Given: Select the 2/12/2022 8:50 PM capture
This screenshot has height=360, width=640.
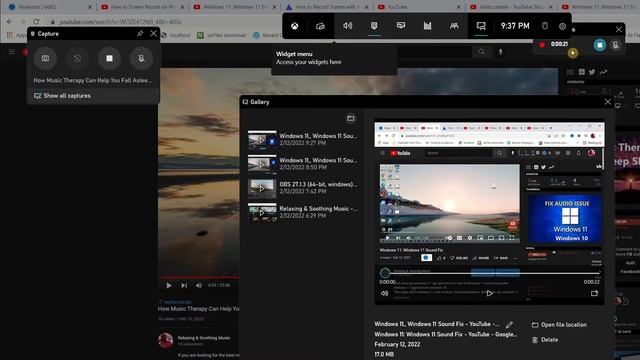Looking at the screenshot, I should click(303, 164).
